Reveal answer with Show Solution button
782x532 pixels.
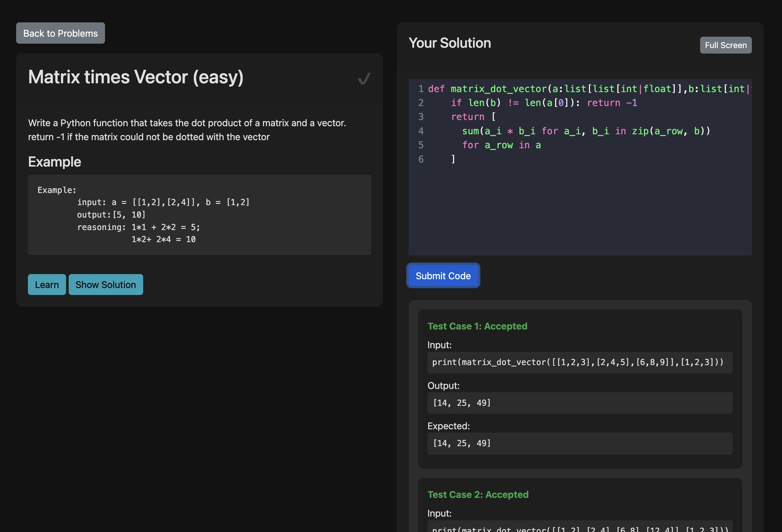106,284
